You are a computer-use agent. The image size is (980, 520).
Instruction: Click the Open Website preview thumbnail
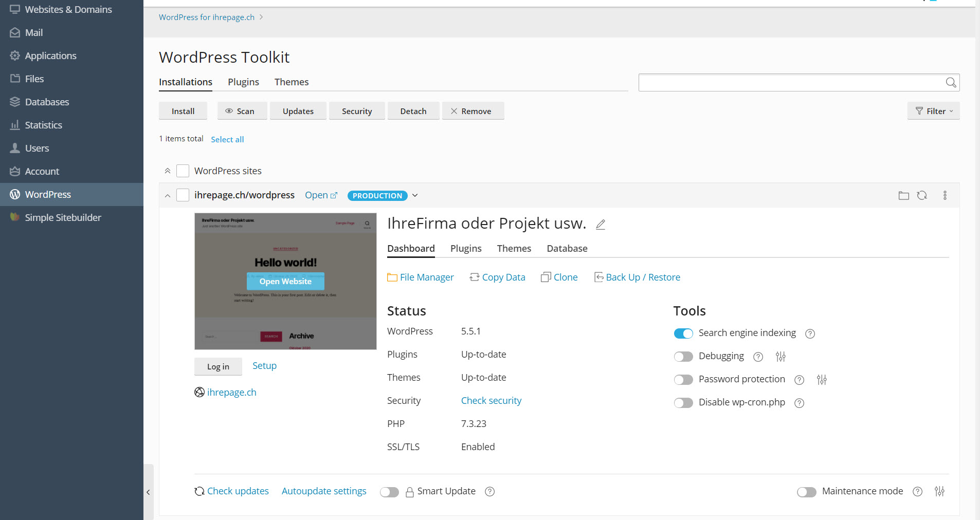(x=285, y=281)
